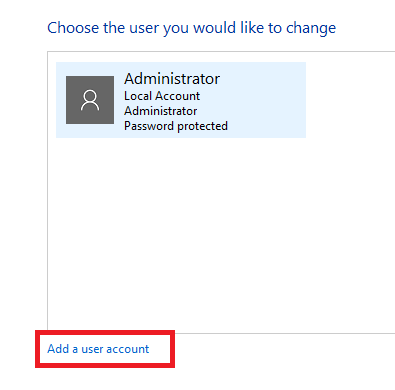Click the large "Administrator" title text
The width and height of the screenshot is (395, 390).
point(172,79)
